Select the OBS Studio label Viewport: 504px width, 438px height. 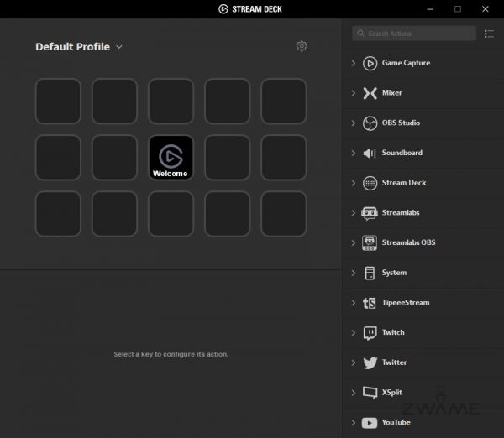click(401, 123)
